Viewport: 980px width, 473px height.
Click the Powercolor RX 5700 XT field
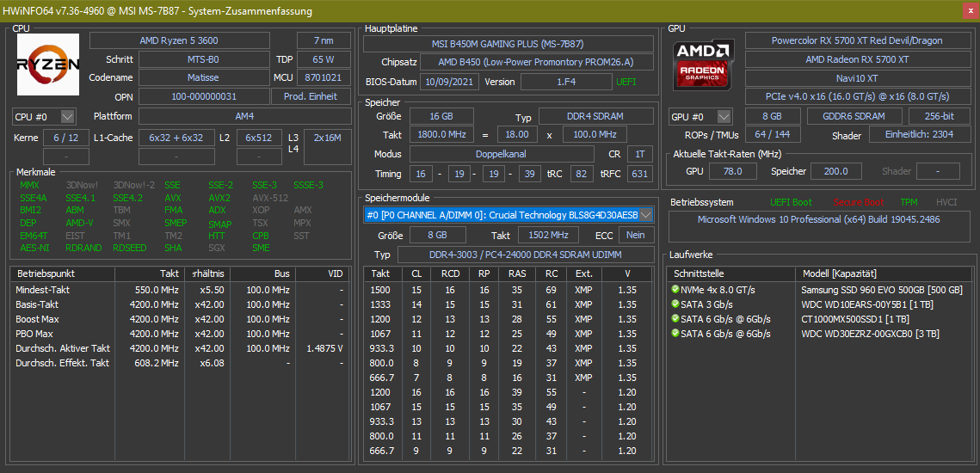pyautogui.click(x=856, y=40)
